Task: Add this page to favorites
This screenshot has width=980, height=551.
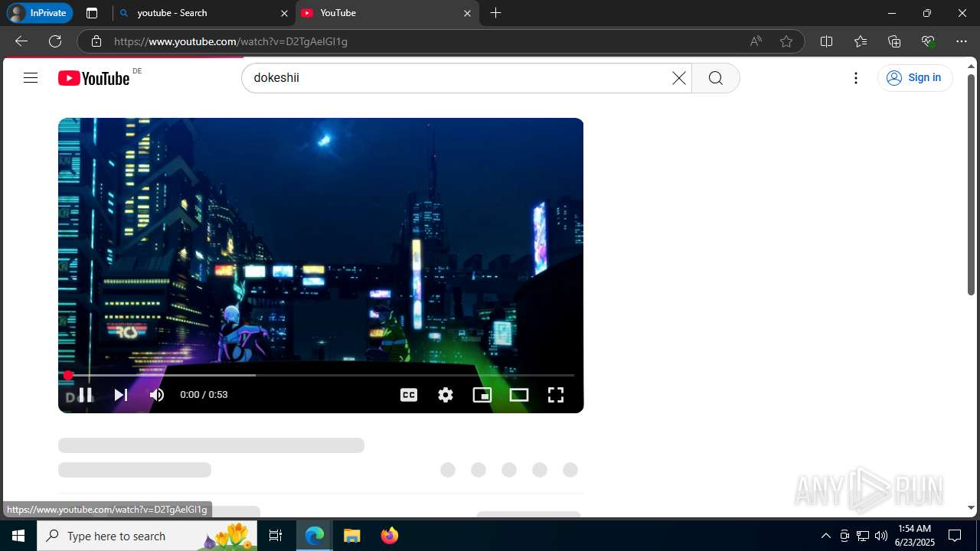Action: pyautogui.click(x=786, y=41)
